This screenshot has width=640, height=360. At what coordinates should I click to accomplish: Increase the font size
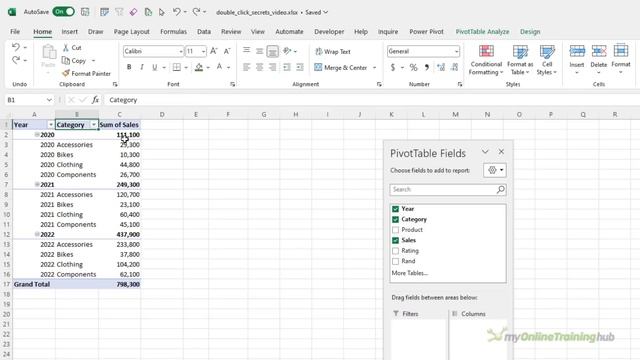213,51
